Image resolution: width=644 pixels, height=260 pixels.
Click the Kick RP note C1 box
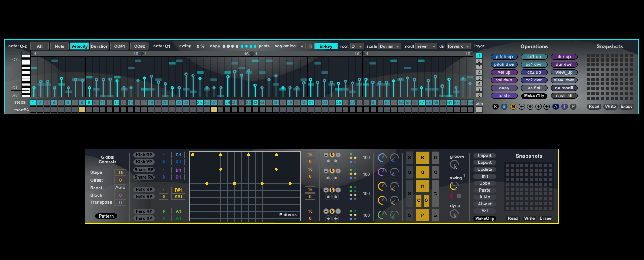[178, 155]
